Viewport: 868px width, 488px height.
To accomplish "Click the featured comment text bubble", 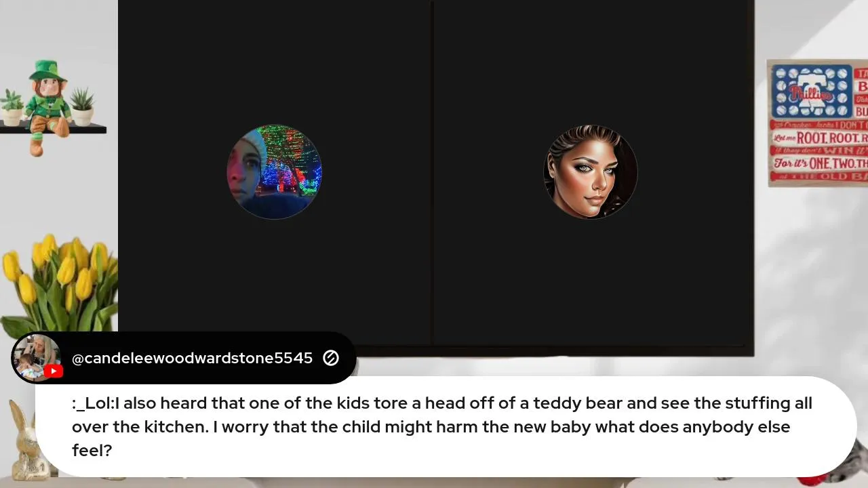I will tap(446, 426).
